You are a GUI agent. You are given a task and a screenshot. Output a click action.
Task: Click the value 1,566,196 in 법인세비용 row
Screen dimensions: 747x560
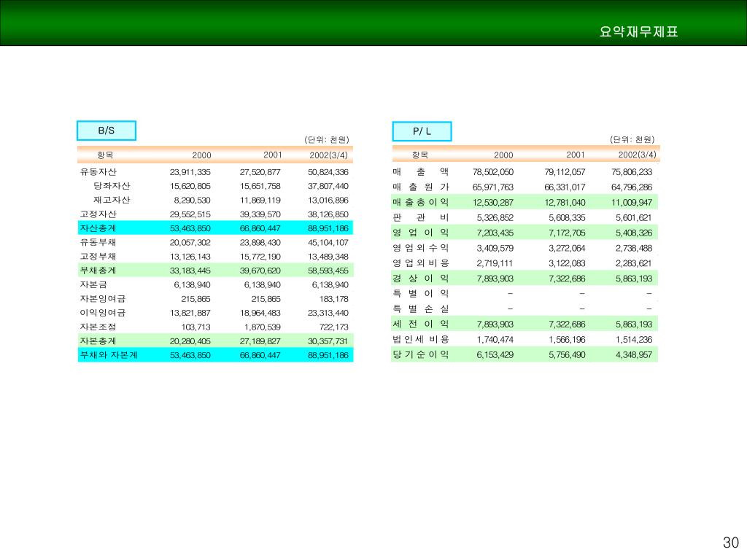(567, 340)
